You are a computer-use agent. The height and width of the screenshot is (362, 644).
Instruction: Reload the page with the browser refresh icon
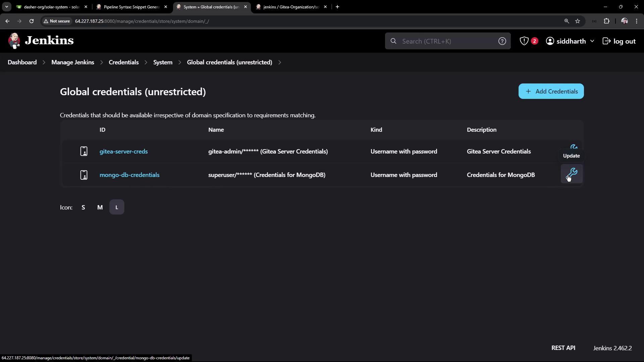32,21
